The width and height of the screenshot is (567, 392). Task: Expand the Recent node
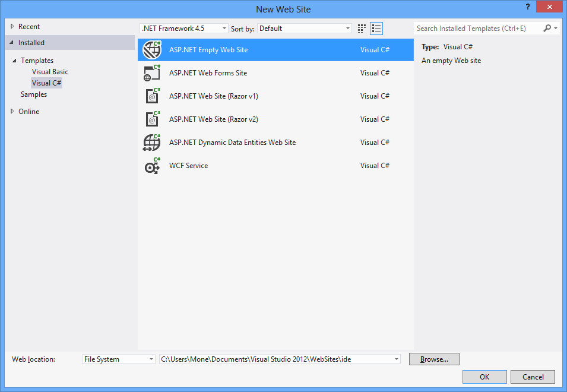(12, 26)
